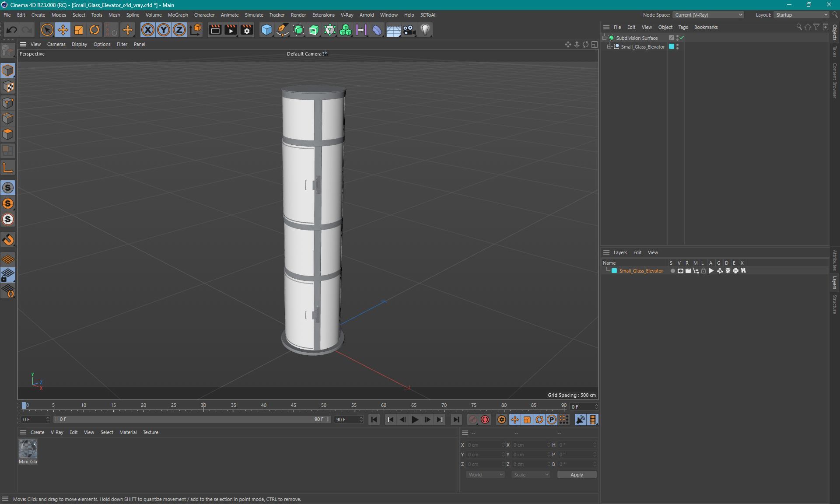Open the Takes side tab
The width and height of the screenshot is (840, 504).
click(x=835, y=52)
